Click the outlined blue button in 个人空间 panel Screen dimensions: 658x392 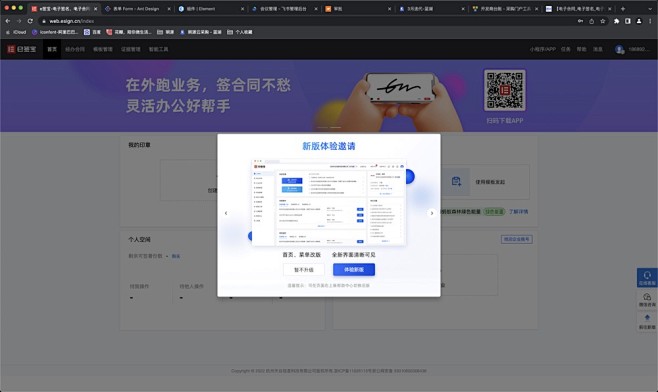(517, 239)
